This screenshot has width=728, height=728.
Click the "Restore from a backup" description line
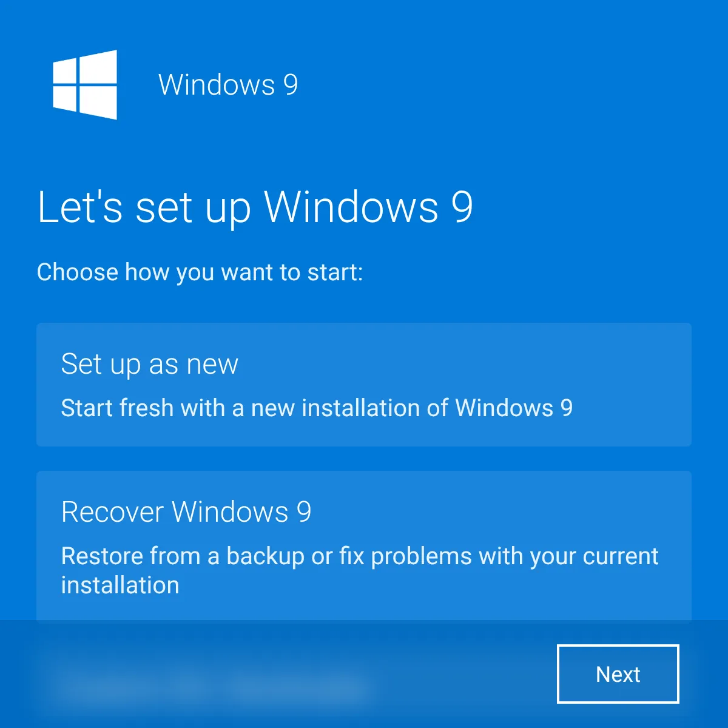tap(360, 556)
